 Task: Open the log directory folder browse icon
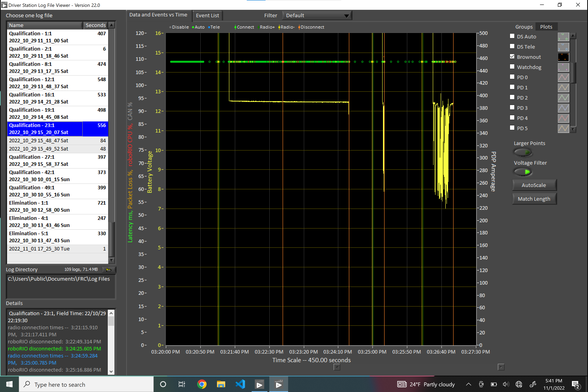coord(109,269)
